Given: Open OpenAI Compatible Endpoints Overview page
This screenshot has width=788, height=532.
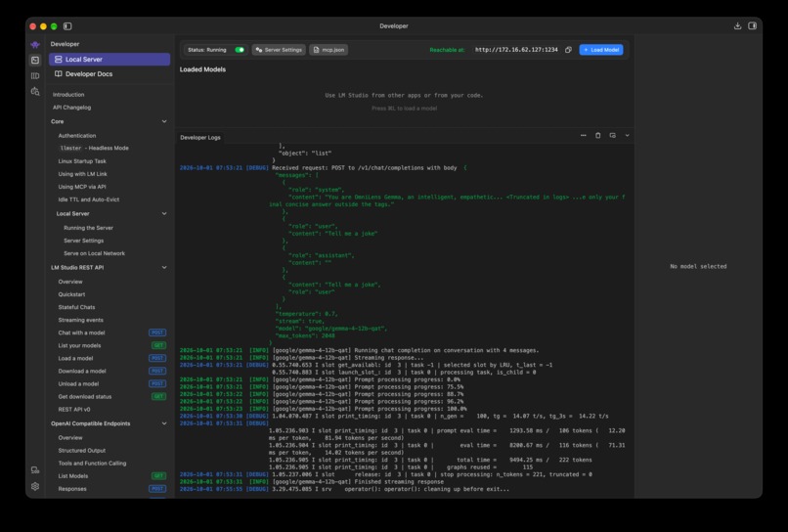Looking at the screenshot, I should point(70,438).
